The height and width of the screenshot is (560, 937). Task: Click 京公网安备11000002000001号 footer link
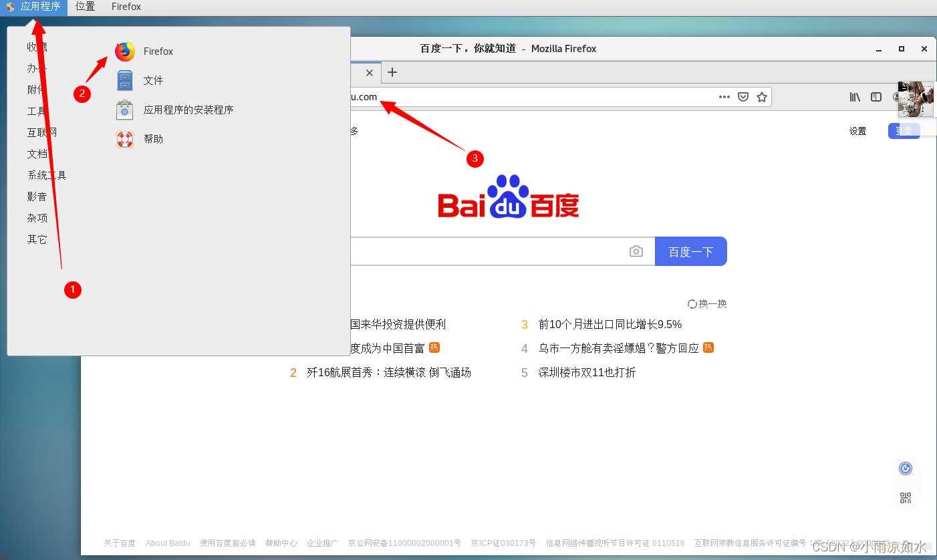click(x=404, y=543)
